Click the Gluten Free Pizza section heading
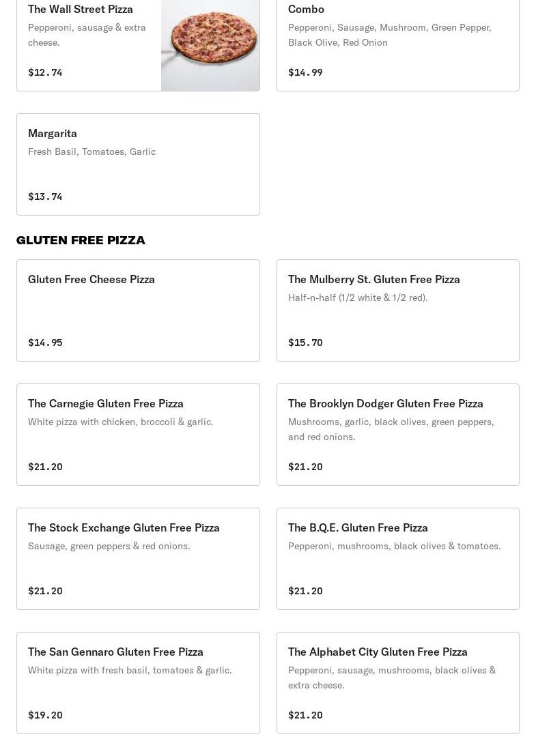This screenshot has height=756, width=536. tap(81, 240)
